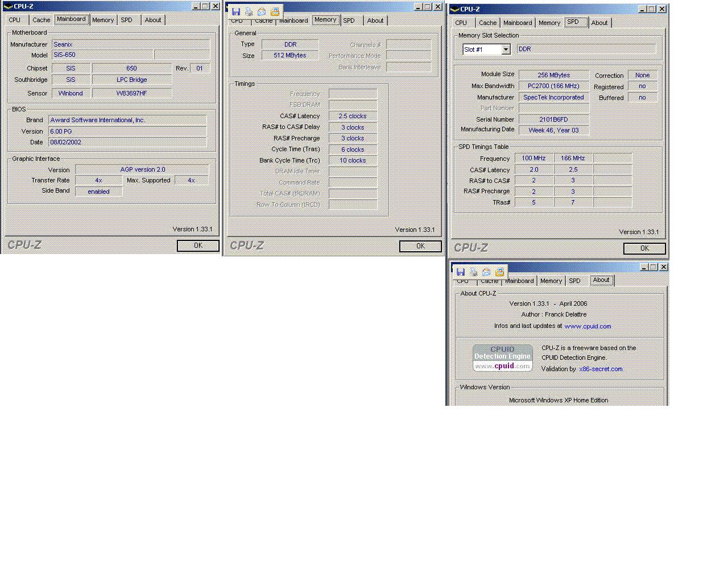Switch to SPD tab in the Memory window
The width and height of the screenshot is (728, 582).
tap(349, 20)
